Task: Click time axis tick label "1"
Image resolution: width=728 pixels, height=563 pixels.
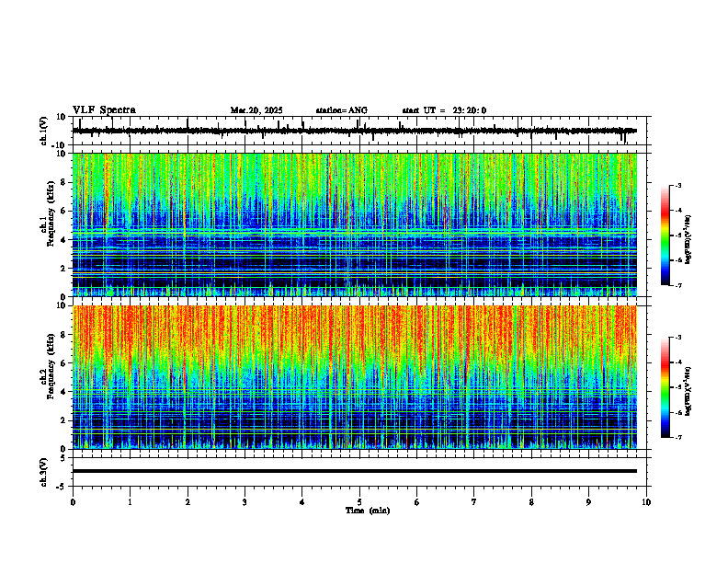Action: 130,502
